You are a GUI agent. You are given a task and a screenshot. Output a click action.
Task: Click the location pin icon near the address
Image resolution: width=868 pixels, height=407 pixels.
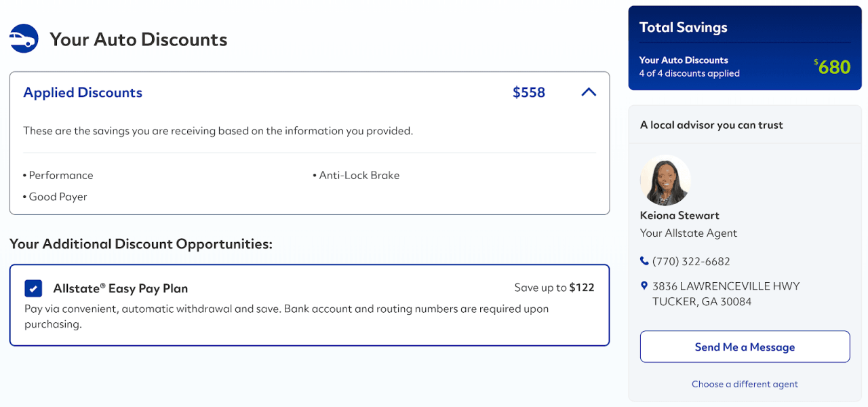tap(644, 286)
